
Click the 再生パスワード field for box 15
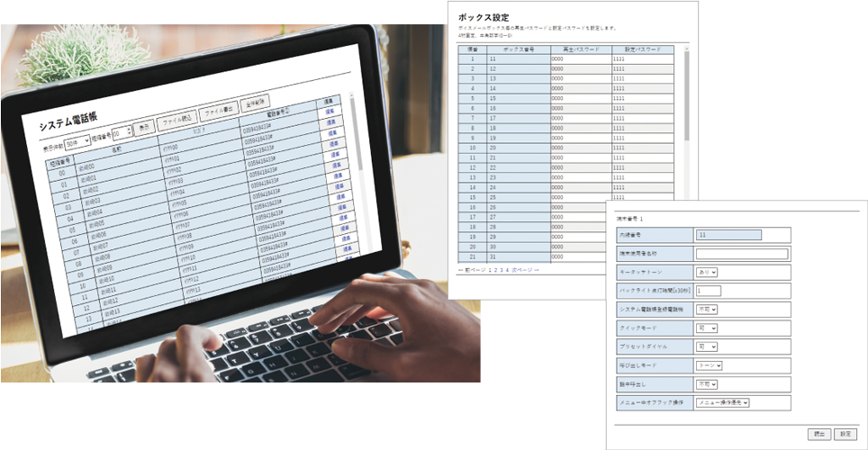pos(581,98)
